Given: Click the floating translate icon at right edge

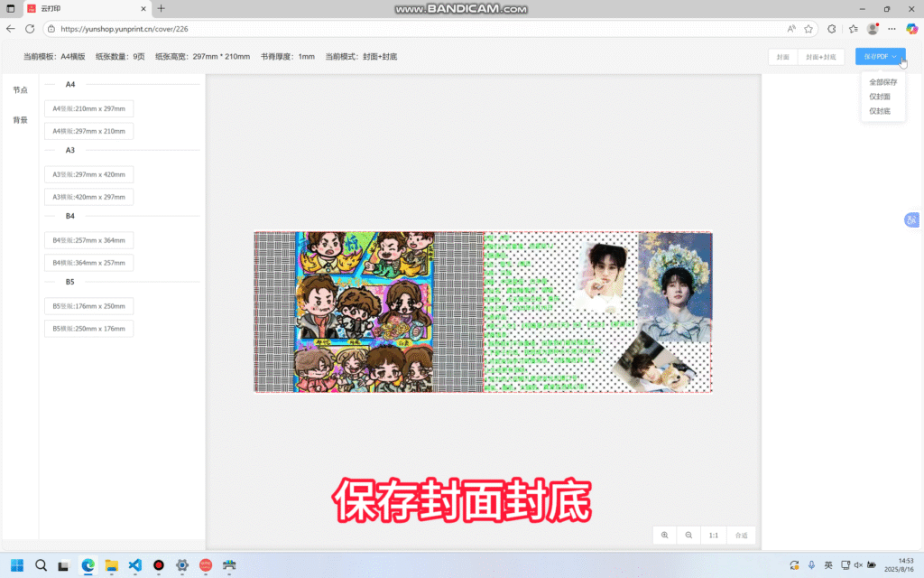Looking at the screenshot, I should coord(911,220).
